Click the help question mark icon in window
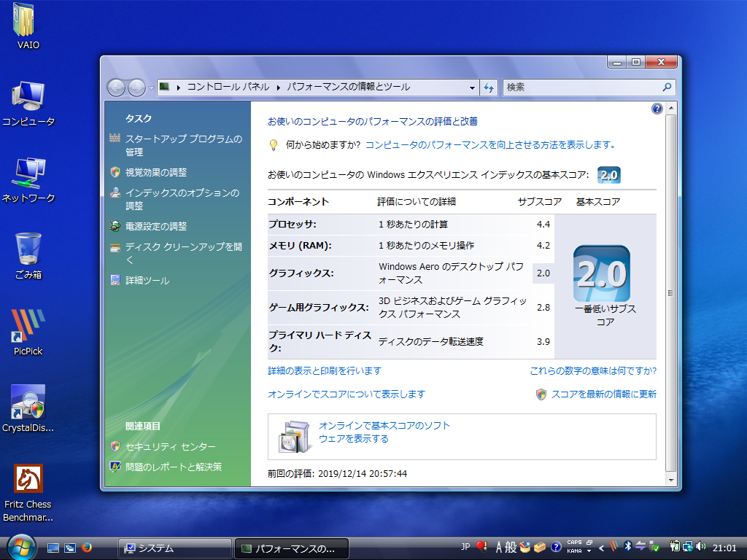Viewport: 747px width, 560px height. [x=657, y=109]
